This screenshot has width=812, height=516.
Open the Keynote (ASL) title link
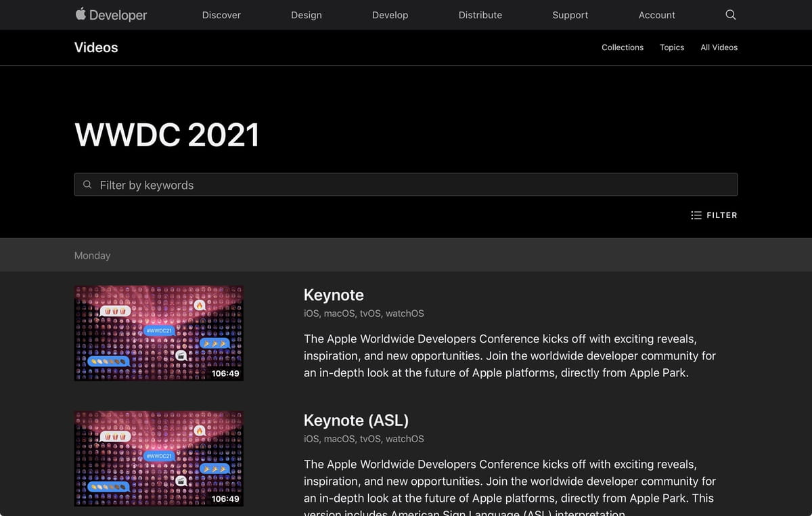(356, 421)
